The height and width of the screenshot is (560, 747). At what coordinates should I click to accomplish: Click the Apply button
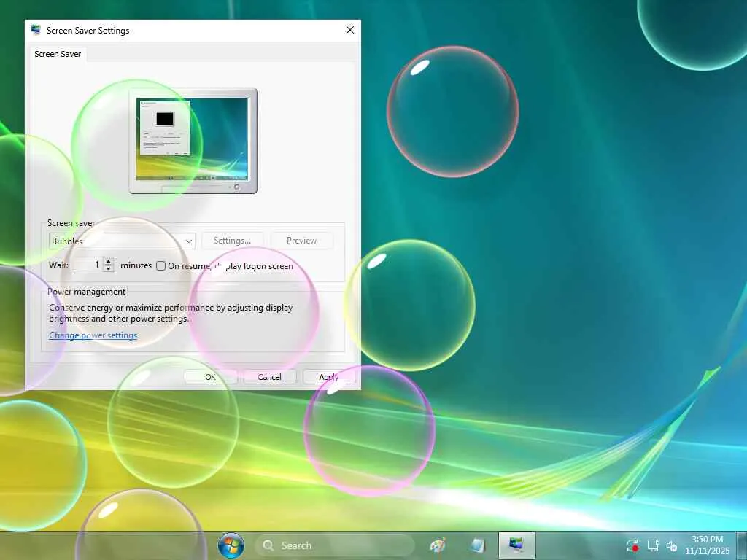pyautogui.click(x=329, y=377)
